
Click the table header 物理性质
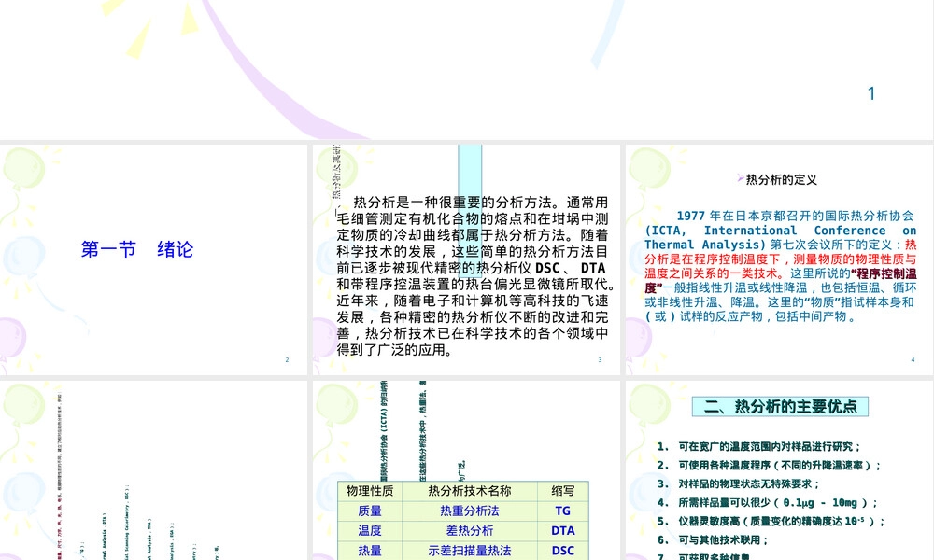pos(370,491)
